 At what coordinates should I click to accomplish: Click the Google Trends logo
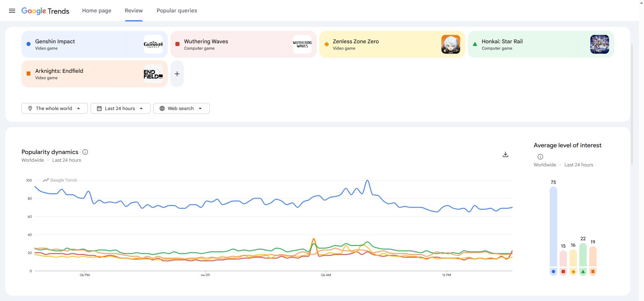[45, 11]
